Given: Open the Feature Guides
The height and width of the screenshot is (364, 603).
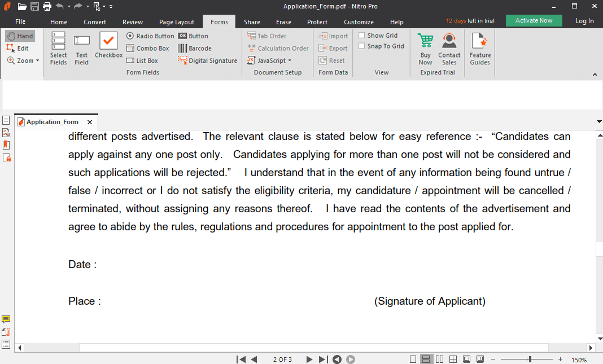Looking at the screenshot, I should click(x=480, y=48).
